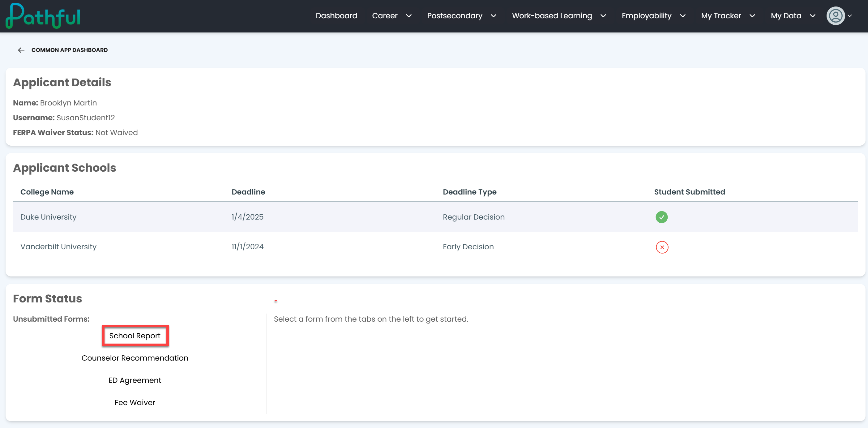
Task: Click the 11/1/2024 deadline cell
Action: (x=247, y=247)
